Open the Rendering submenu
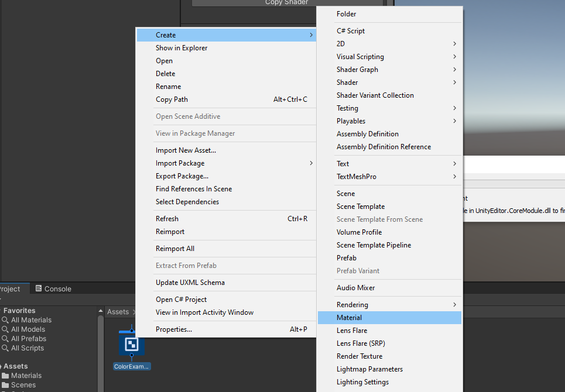The image size is (565, 392). (454, 305)
